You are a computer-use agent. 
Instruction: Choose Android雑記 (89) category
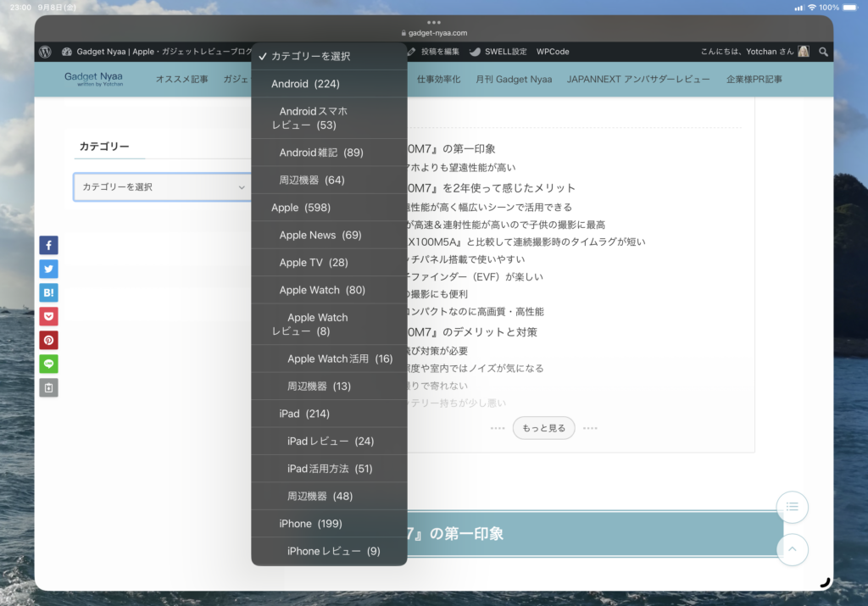tap(330, 153)
